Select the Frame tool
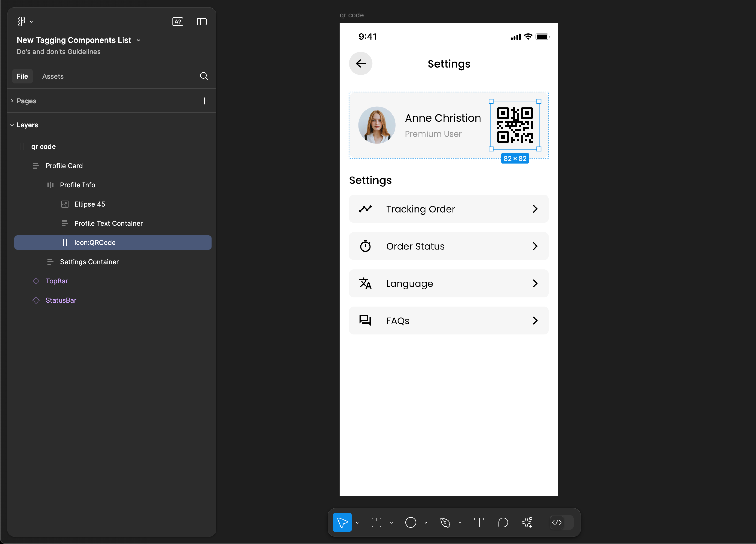Image resolution: width=756 pixels, height=544 pixels. pos(376,522)
